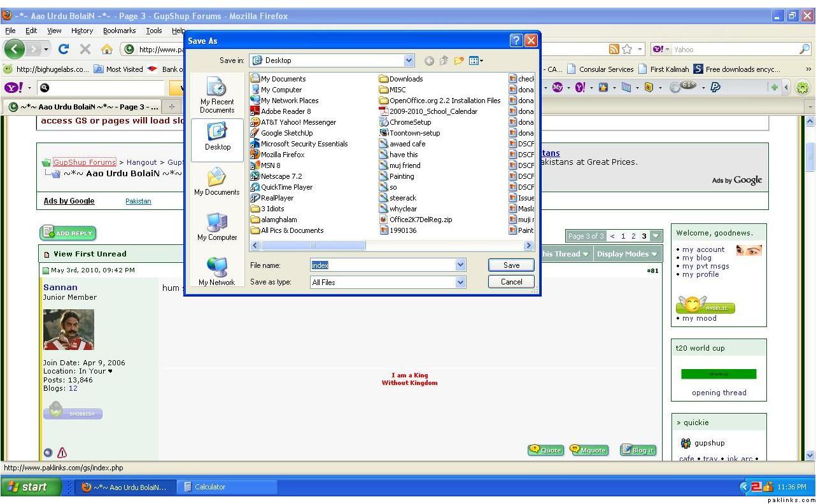Go to My Computer in places bar
The width and height of the screenshot is (816, 504).
click(x=217, y=227)
